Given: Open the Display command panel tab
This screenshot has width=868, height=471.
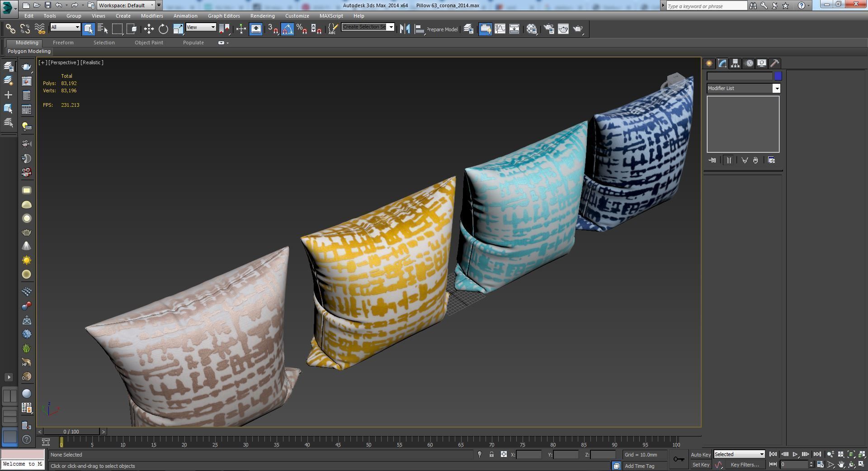Looking at the screenshot, I should click(762, 63).
